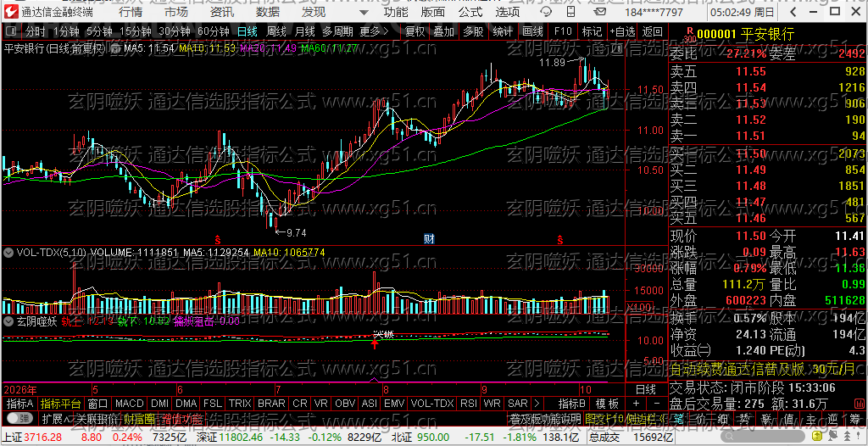Switch indicator to VOL-TDX
The image size is (868, 446).
click(431, 404)
